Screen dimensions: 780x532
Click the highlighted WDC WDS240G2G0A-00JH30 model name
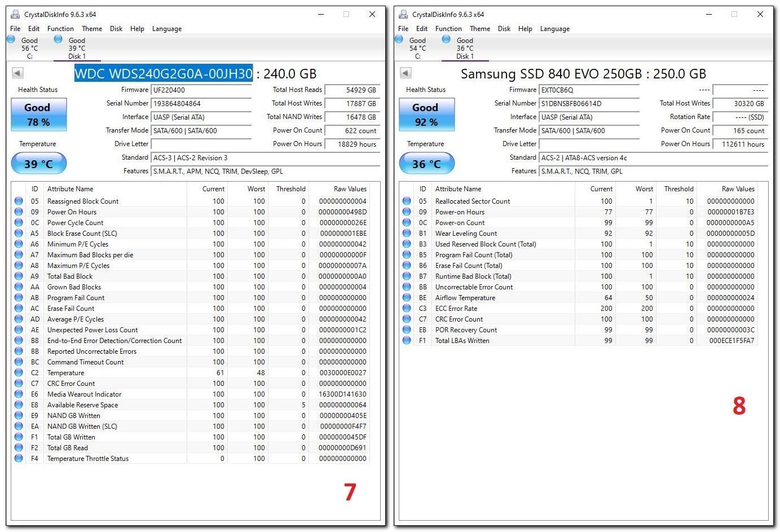click(164, 73)
